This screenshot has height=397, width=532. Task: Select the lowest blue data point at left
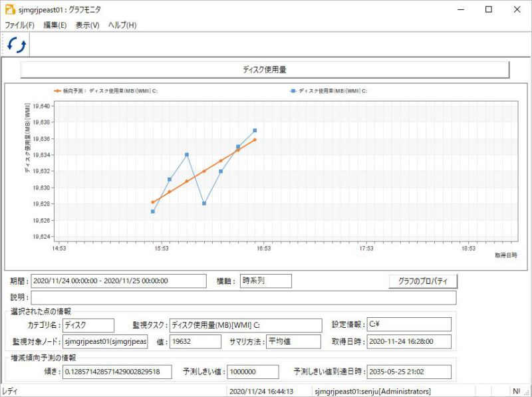153,211
